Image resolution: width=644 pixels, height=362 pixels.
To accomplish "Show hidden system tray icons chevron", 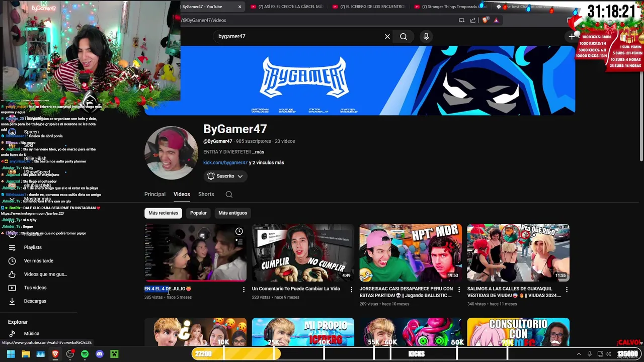I will coord(579,354).
